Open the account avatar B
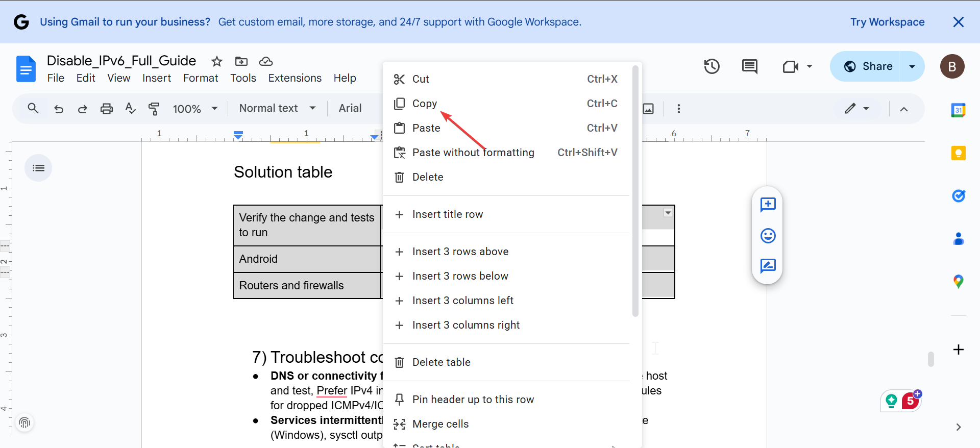 pos(952,66)
